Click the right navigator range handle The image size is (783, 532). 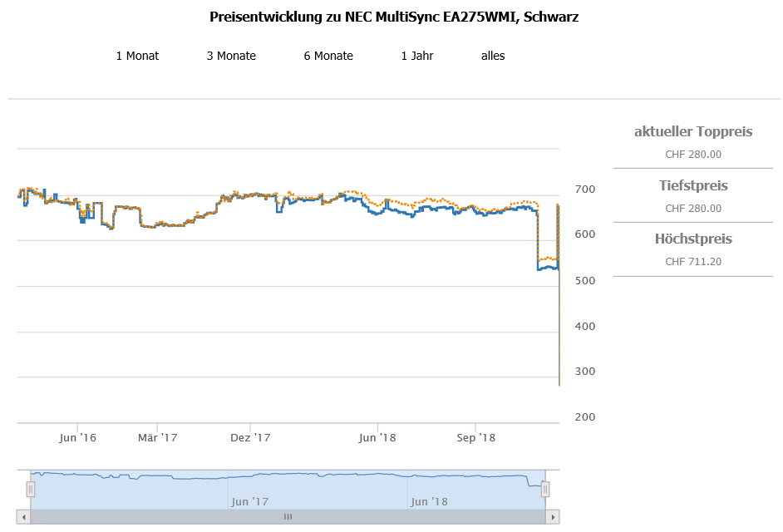coord(545,490)
